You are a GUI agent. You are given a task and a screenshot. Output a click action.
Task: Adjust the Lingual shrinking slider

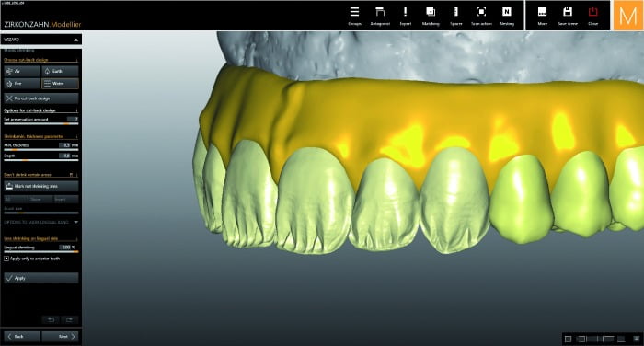click(x=41, y=251)
